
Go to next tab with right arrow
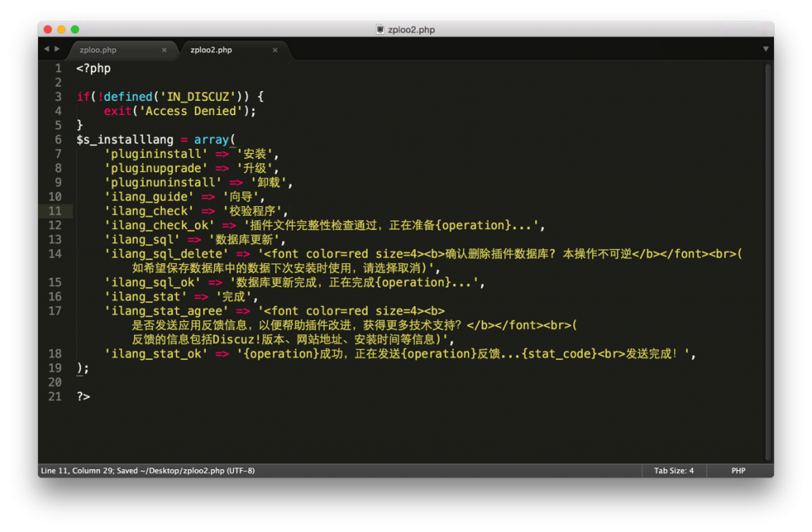click(x=57, y=48)
